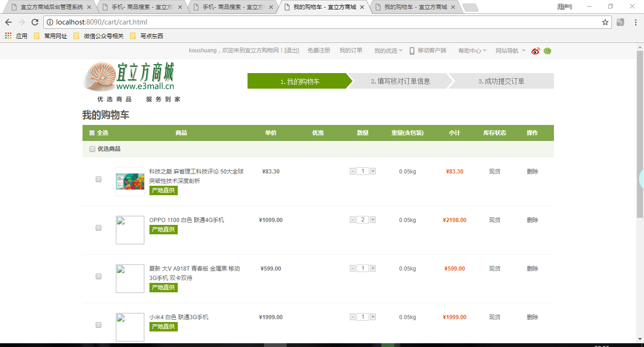644x347 pixels.
Task: Decrease quantity of 小米4 phone
Action: click(x=353, y=317)
